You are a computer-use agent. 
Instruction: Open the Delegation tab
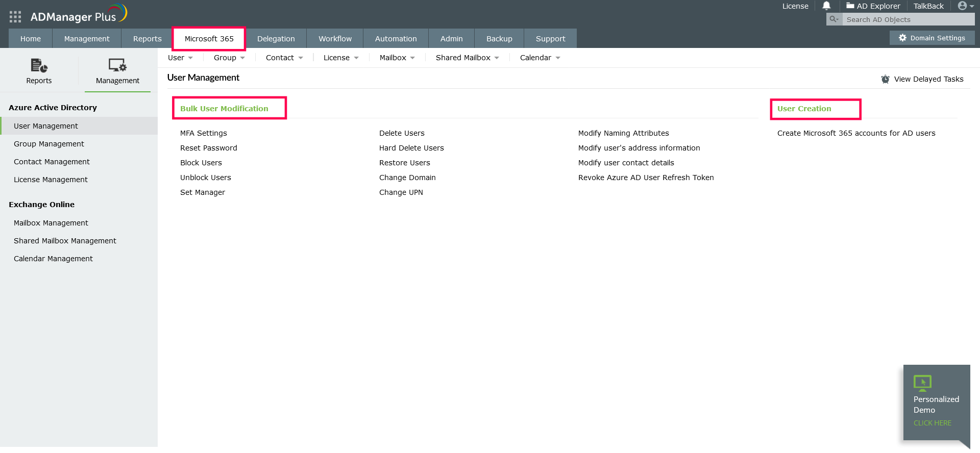click(x=276, y=39)
